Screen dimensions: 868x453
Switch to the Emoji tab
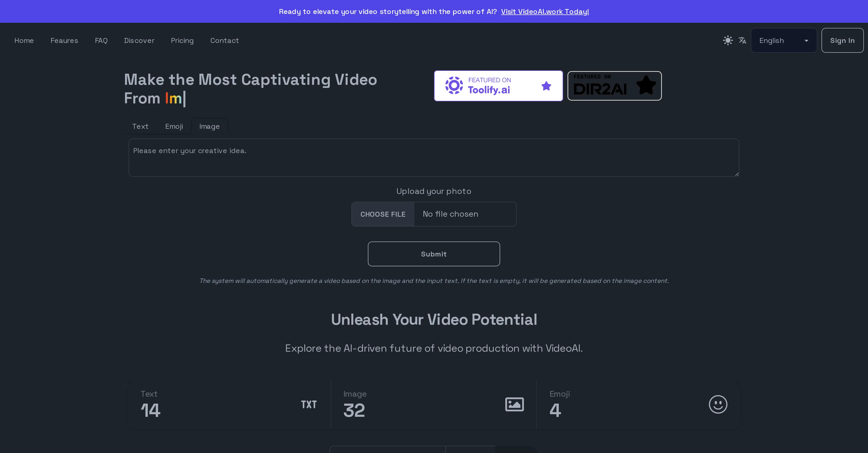coord(174,126)
